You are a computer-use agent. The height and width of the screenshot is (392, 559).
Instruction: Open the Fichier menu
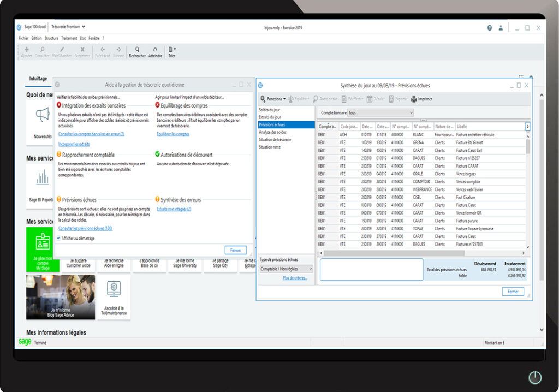(23, 38)
